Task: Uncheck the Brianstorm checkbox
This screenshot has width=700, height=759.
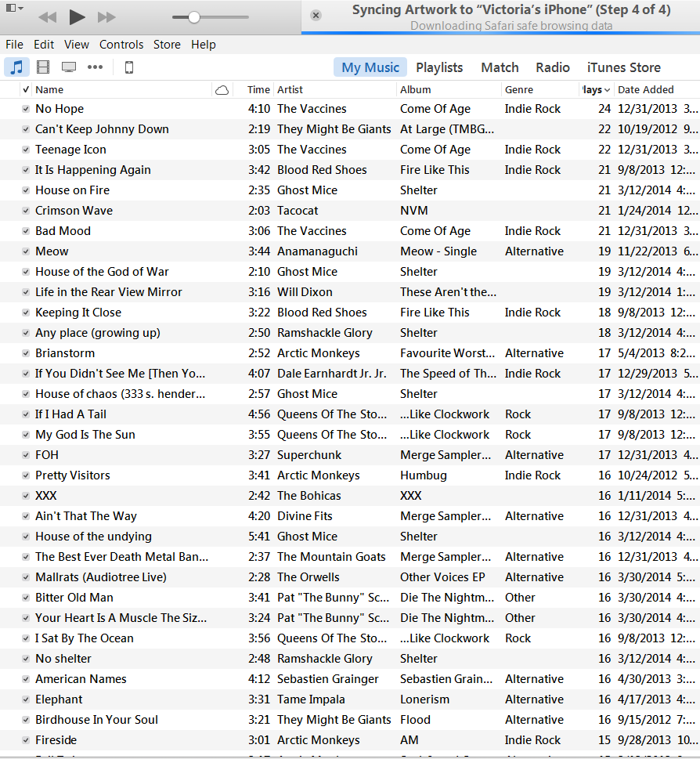Action: point(26,353)
